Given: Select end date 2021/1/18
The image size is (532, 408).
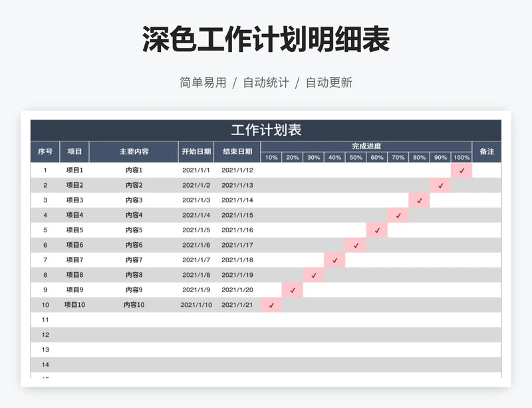Looking at the screenshot, I should (237, 260).
